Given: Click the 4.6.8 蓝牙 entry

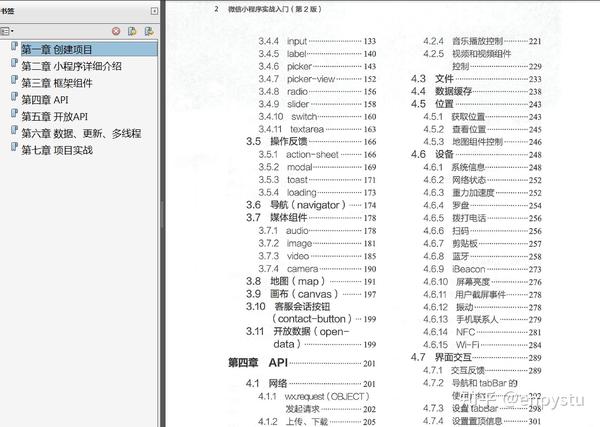Looking at the screenshot, I should coord(483,256).
